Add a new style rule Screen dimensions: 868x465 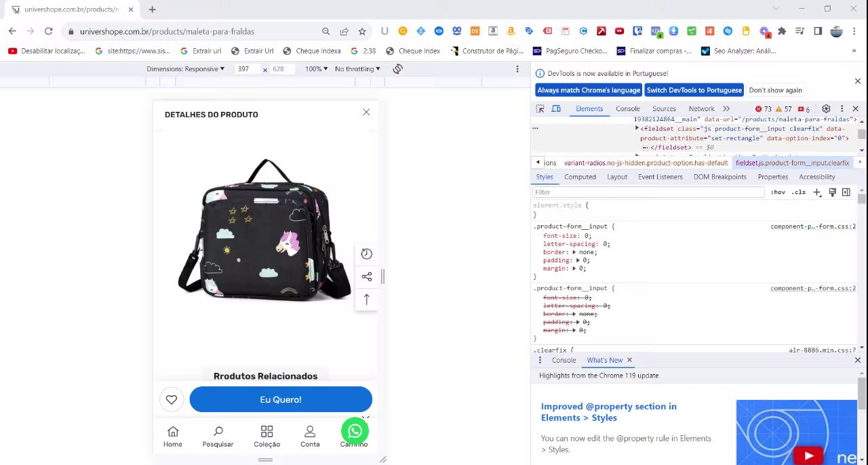(x=817, y=193)
